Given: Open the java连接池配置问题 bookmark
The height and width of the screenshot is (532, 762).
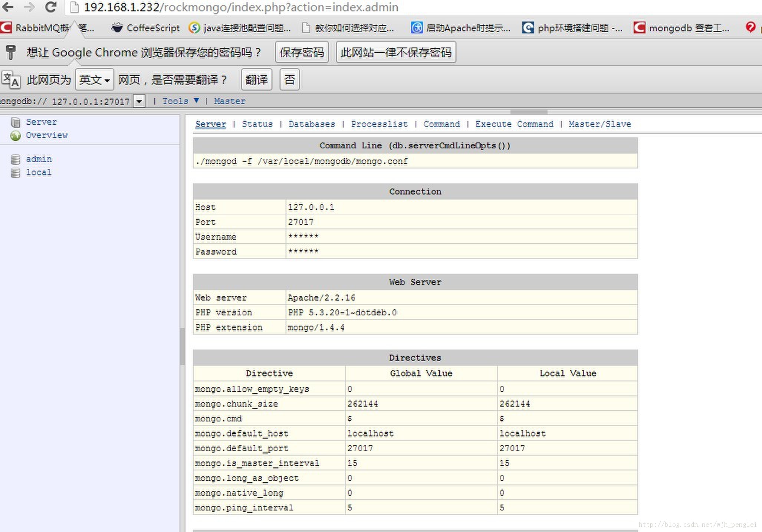Looking at the screenshot, I should 240,28.
